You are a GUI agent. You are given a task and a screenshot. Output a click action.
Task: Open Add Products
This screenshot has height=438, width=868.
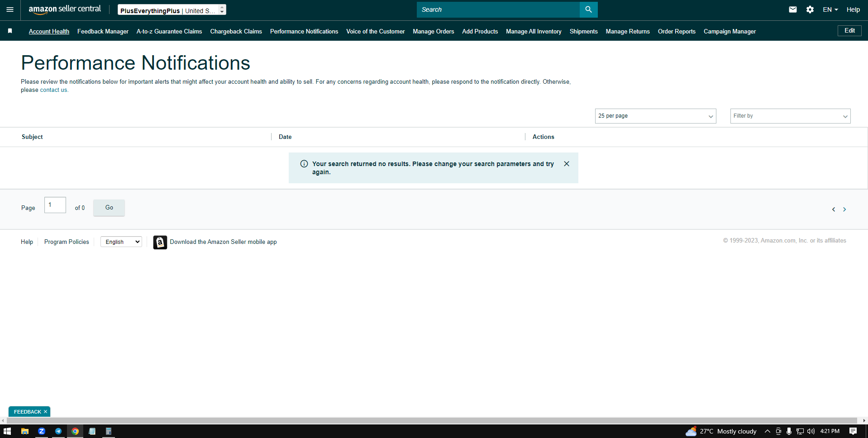[480, 31]
